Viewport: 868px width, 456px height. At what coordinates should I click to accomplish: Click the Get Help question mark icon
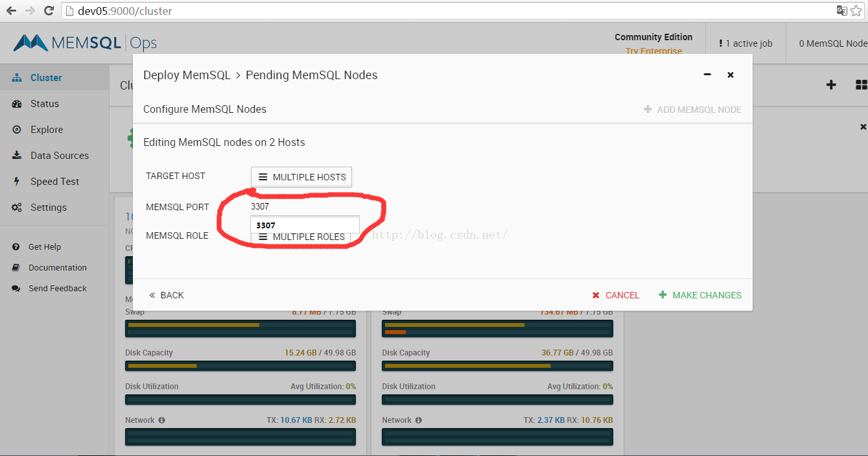pos(16,246)
